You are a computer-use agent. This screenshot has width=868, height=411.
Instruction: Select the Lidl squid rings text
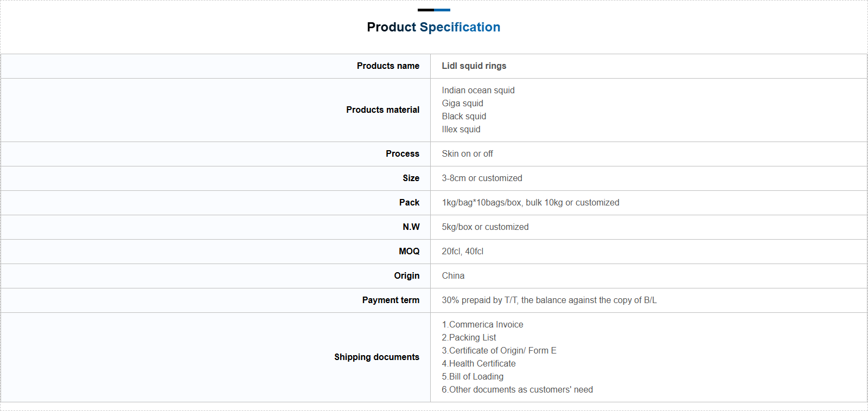pos(474,66)
